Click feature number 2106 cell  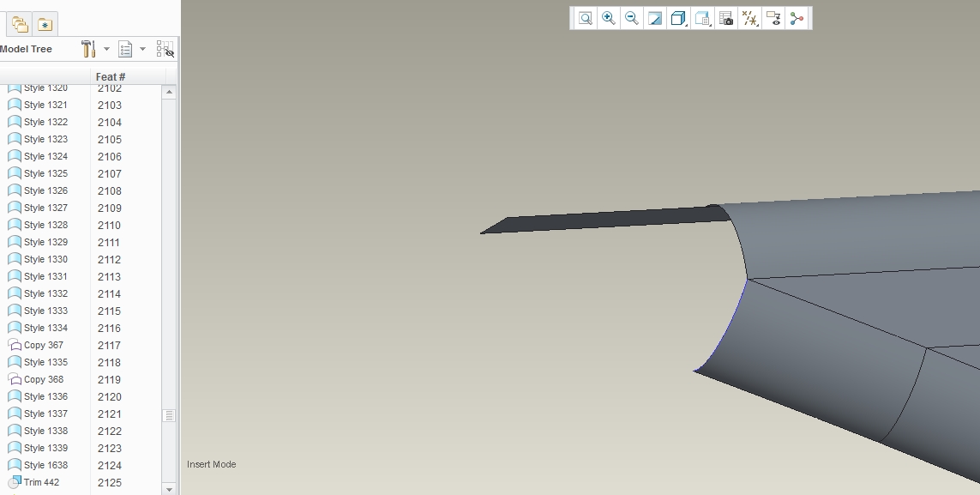coord(110,156)
